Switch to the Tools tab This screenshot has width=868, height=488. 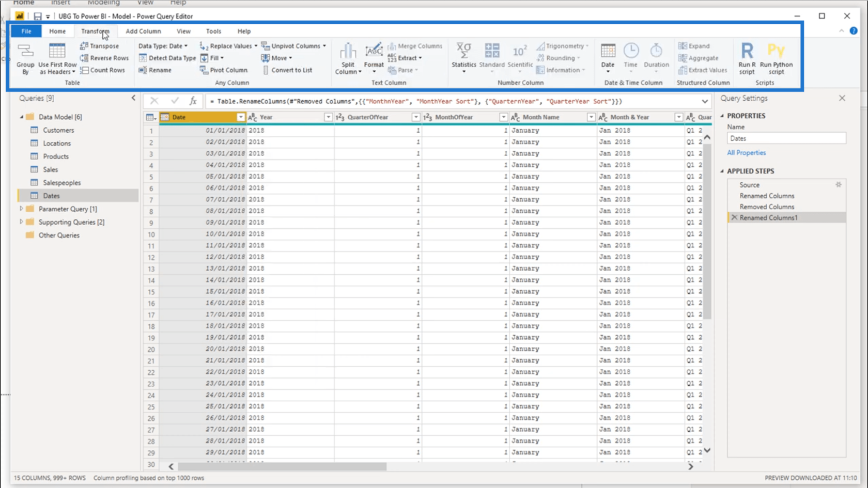click(x=213, y=31)
